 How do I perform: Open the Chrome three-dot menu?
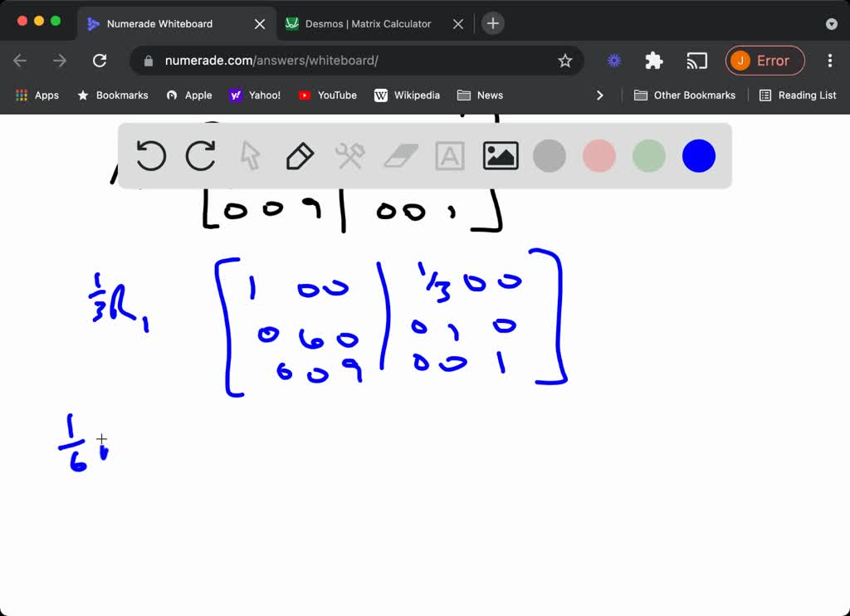pos(829,61)
